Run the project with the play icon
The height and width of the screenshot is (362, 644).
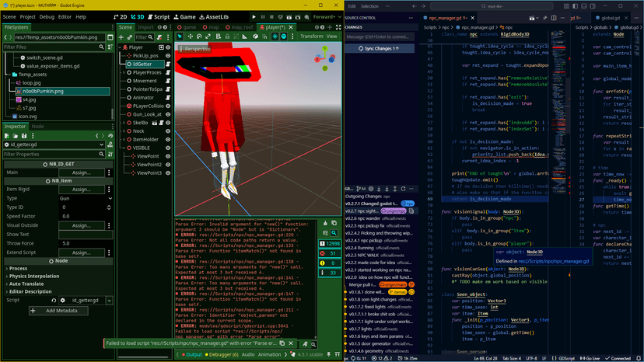[x=254, y=16]
